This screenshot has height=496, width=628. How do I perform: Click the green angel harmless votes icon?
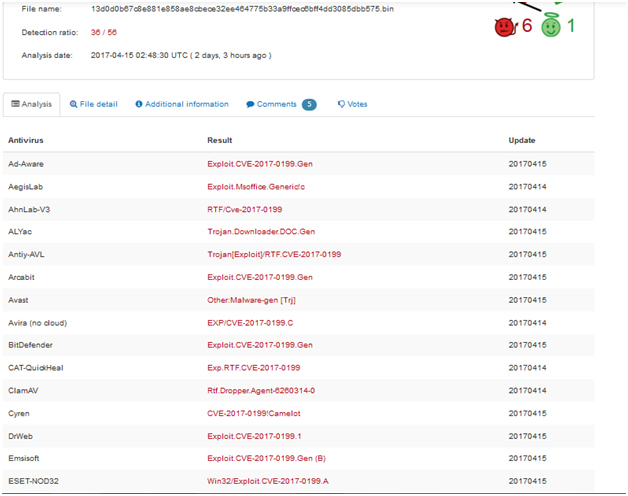(551, 25)
